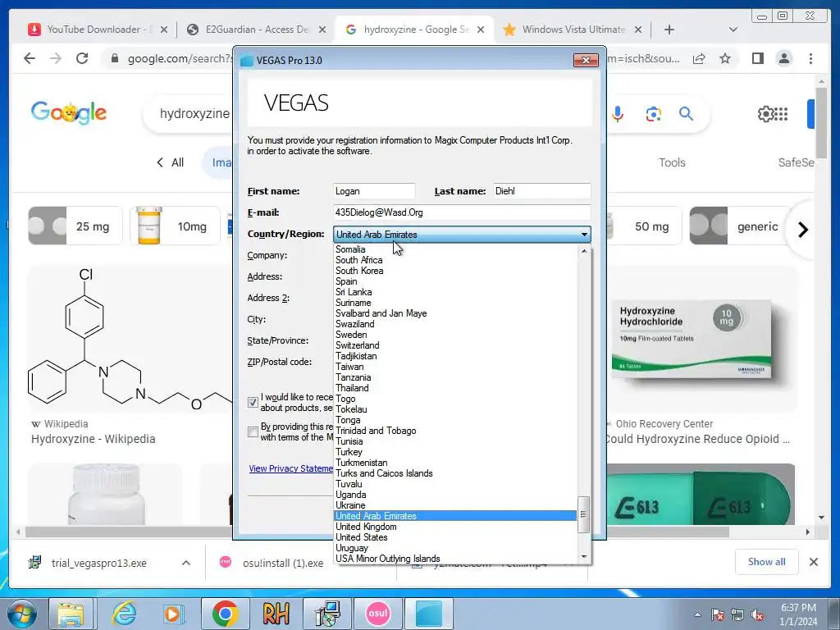Viewport: 840px width, 630px height.
Task: Click Chrome back navigation arrow
Action: 30,58
